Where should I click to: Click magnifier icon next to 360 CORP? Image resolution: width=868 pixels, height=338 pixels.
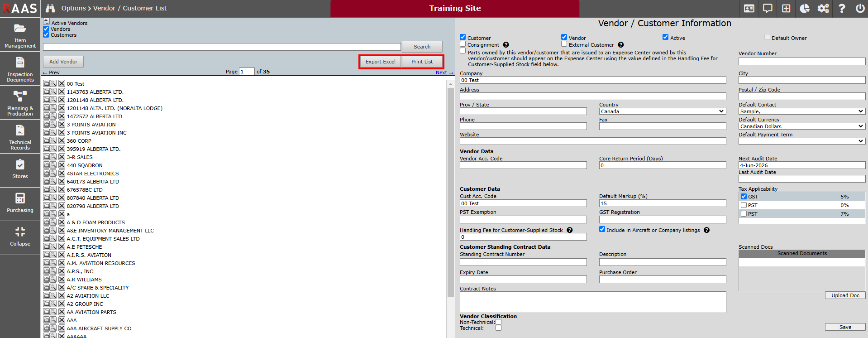[53, 141]
